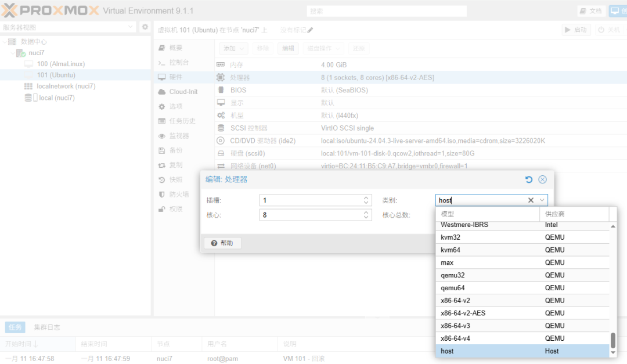Open the 复制 replication tab

click(175, 165)
